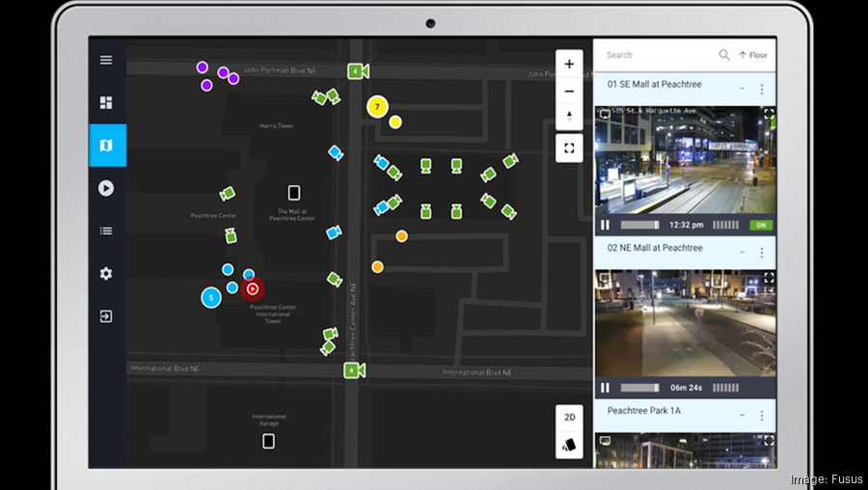Click the Search input field
This screenshot has height=490, width=868.
tap(659, 55)
